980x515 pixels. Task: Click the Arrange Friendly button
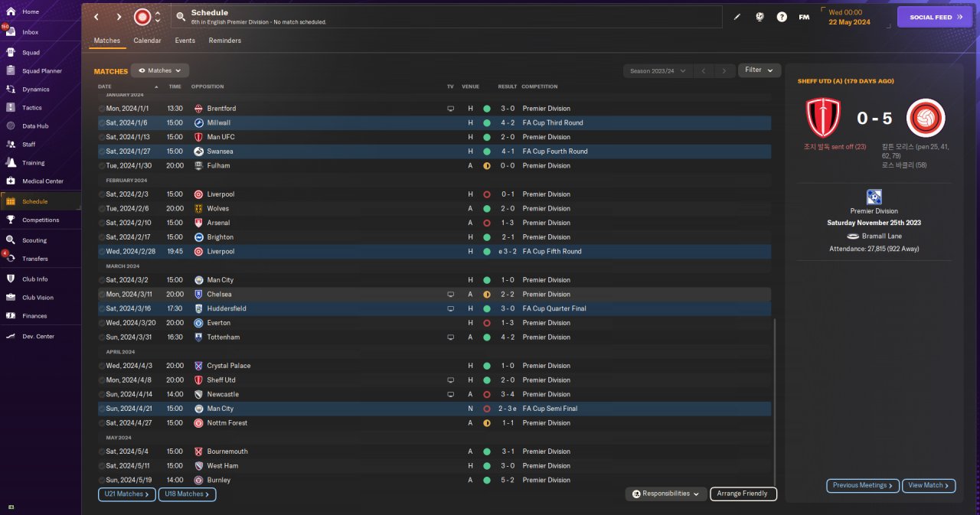pyautogui.click(x=743, y=494)
